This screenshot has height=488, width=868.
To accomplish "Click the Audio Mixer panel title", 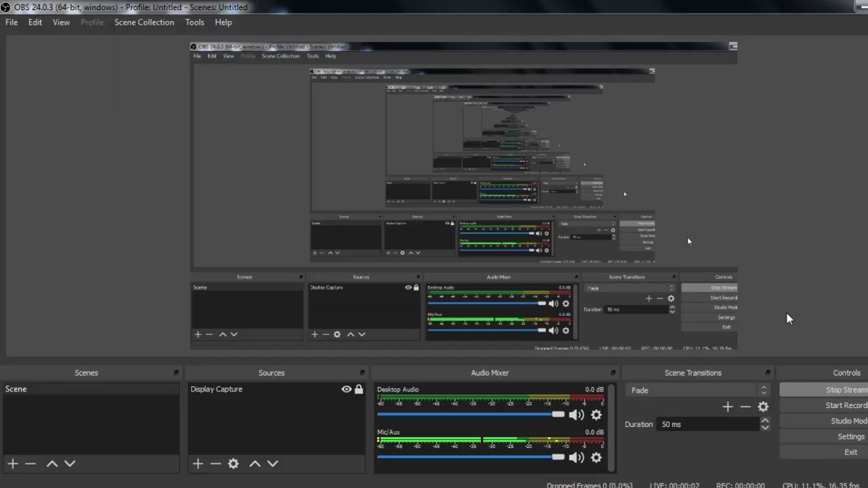I will [x=490, y=373].
